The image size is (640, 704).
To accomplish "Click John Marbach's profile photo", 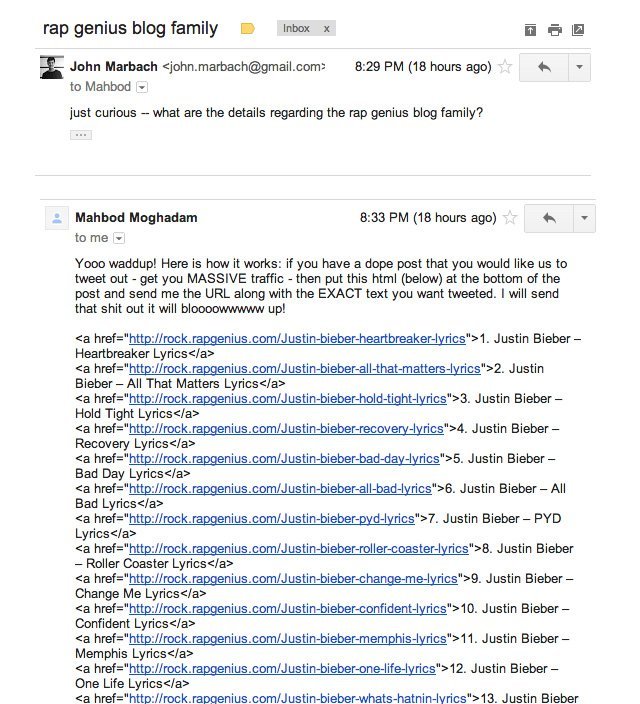I will 52,68.
